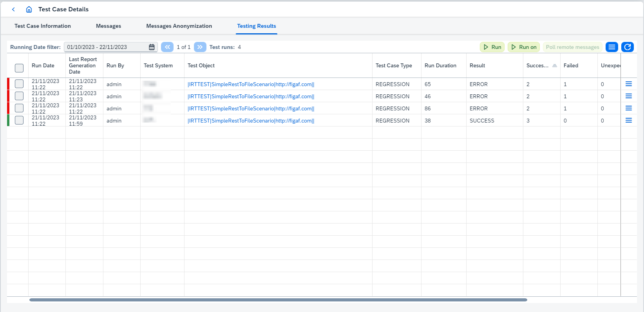This screenshot has width=644, height=312.
Task: Open test object link in duration 65 row
Action: coord(251,84)
